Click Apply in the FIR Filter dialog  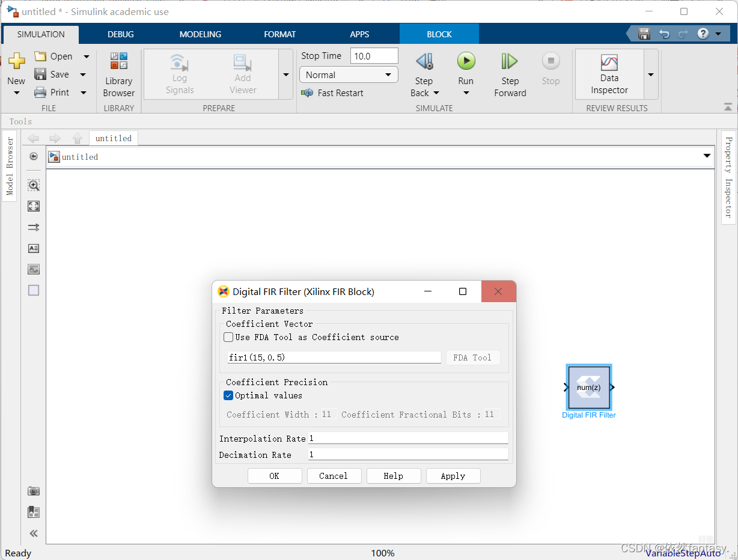453,476
